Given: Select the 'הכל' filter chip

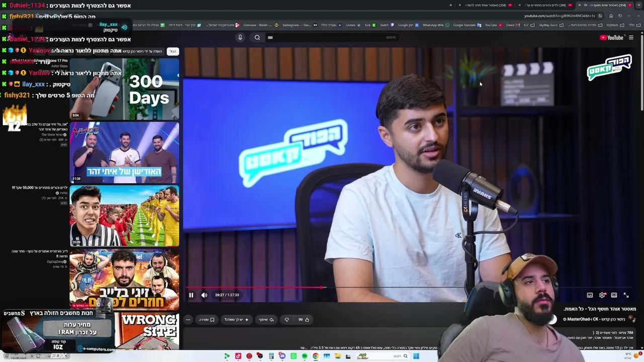Looking at the screenshot, I should click(x=173, y=51).
